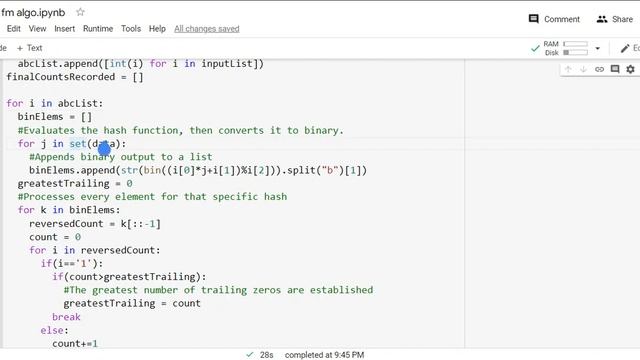This screenshot has width=640, height=360.
Task: Open the View menu
Action: point(37,29)
